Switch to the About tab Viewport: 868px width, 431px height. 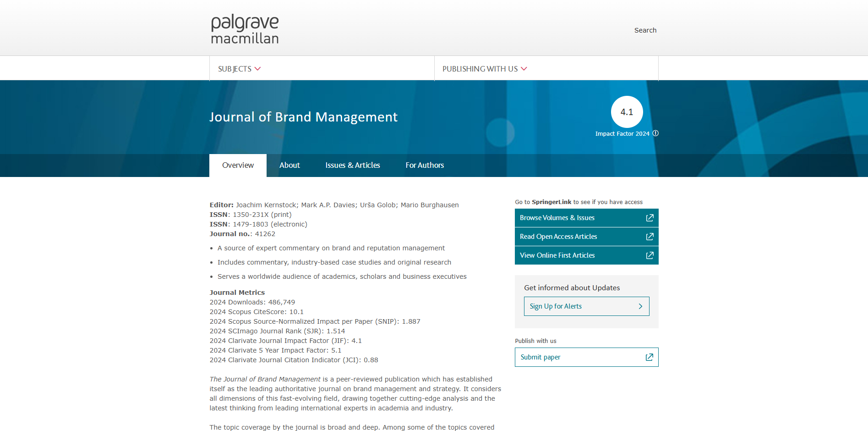coord(289,165)
